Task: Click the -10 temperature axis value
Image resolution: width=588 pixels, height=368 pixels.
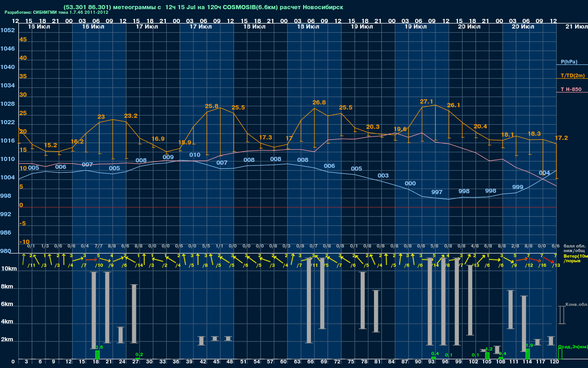Action: (x=25, y=242)
